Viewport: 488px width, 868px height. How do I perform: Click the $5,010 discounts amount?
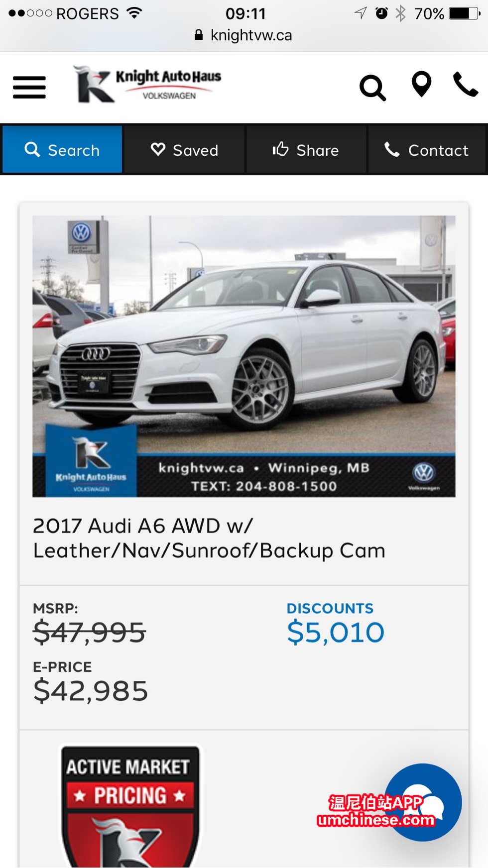coord(336,632)
